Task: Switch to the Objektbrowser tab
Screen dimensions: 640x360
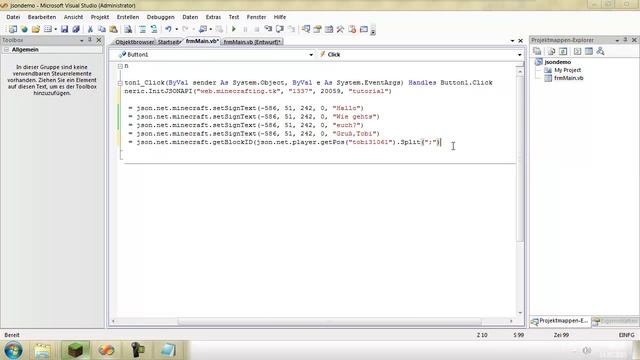Action: 134,42
